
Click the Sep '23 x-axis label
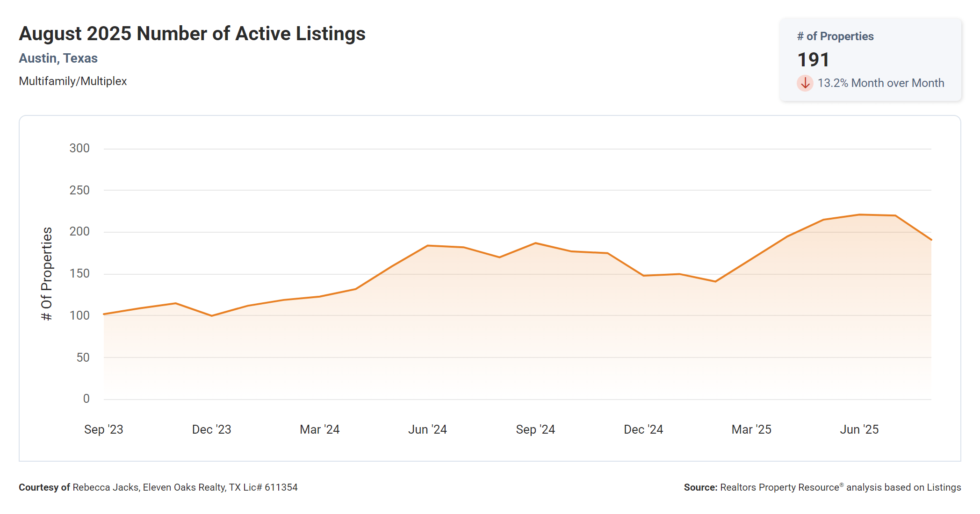click(103, 429)
